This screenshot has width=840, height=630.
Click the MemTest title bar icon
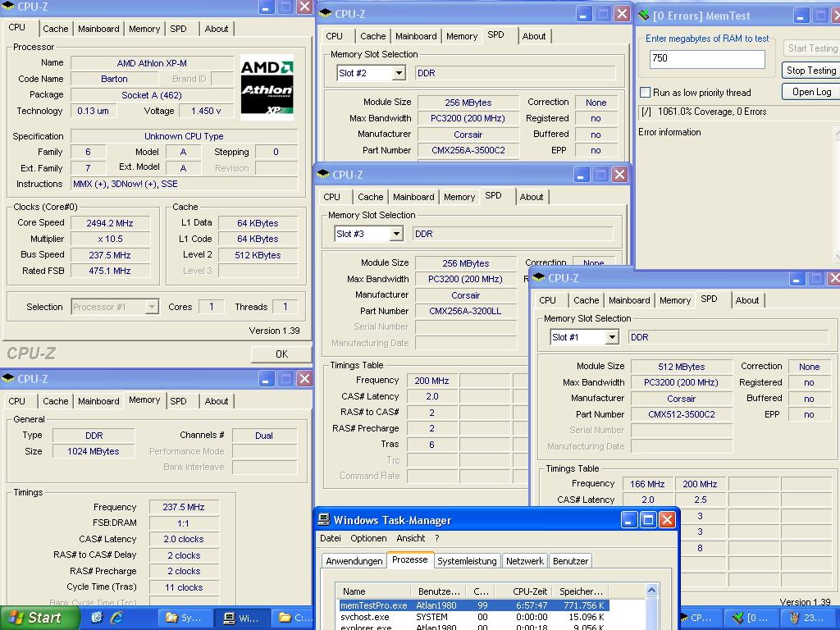click(x=643, y=16)
